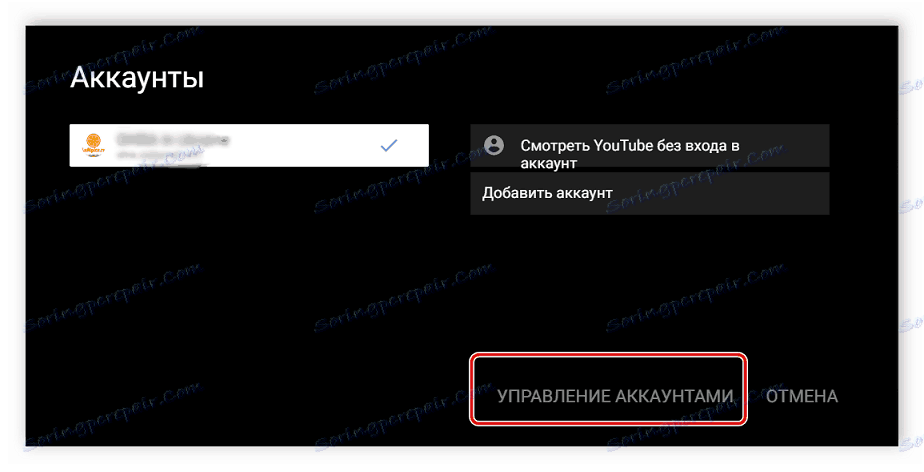This screenshot has height=472, width=924.
Task: Choose 'Смотреть YouTube без входа в аккаунт'
Action: tap(649, 146)
